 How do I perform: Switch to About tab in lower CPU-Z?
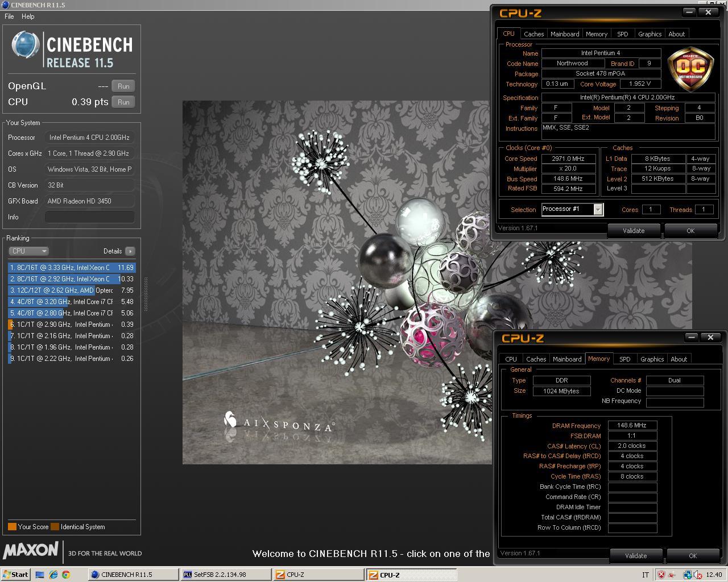[679, 359]
